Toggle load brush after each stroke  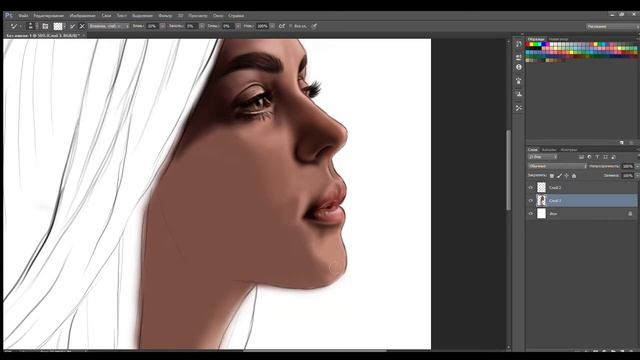(x=72, y=26)
